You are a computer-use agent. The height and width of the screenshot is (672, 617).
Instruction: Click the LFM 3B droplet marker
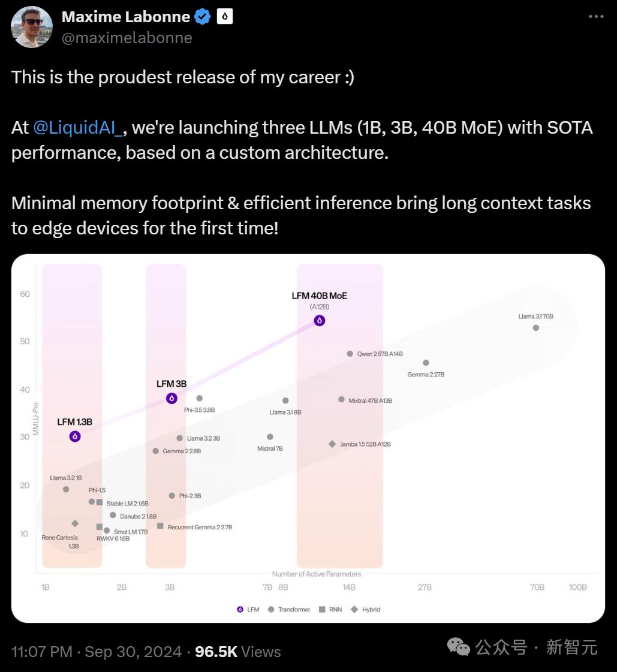tap(172, 398)
